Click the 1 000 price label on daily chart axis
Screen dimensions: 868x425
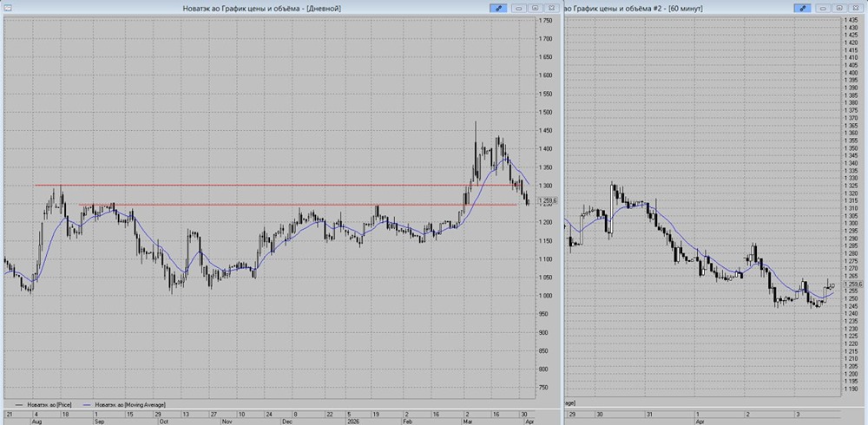[547, 296]
